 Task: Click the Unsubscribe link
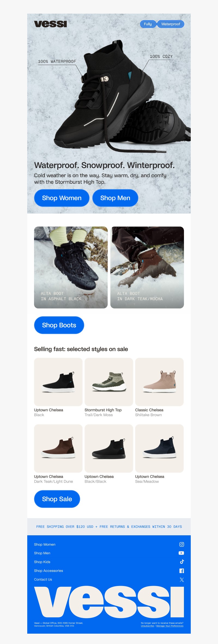[147, 626]
